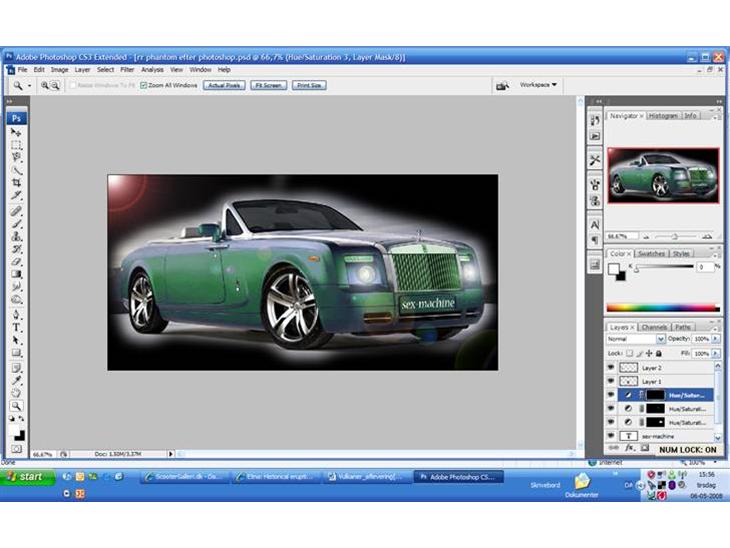
Task: Select the Horizontal Type tool
Action: 17,327
